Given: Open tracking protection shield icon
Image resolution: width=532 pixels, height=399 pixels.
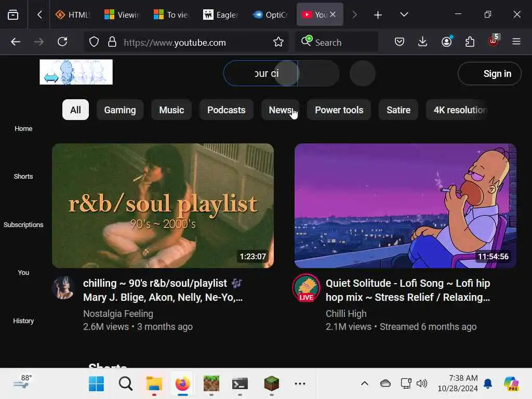Looking at the screenshot, I should (x=94, y=42).
